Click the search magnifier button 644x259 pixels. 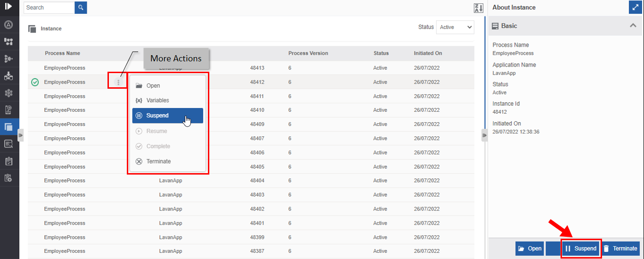tap(81, 8)
